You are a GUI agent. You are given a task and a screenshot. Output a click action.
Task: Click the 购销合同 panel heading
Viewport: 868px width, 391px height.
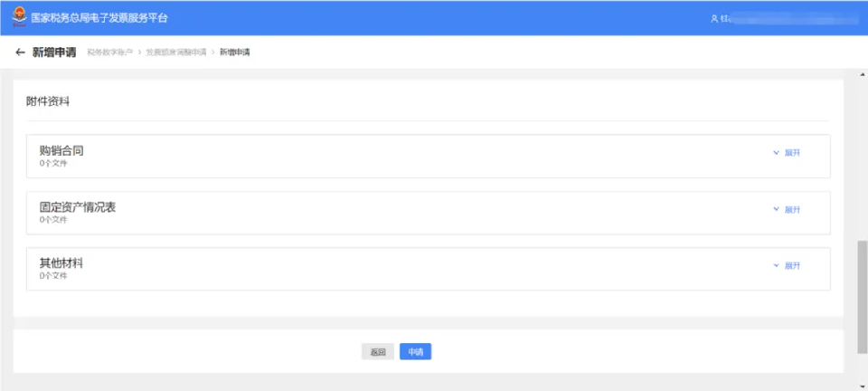pyautogui.click(x=61, y=150)
